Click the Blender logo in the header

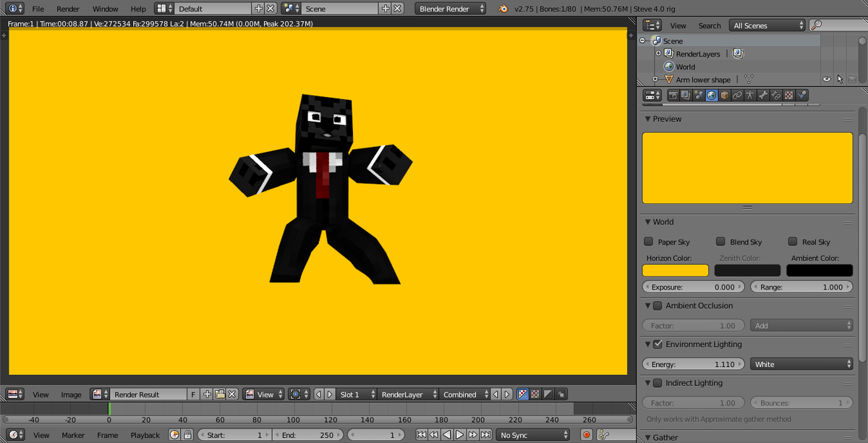(503, 9)
